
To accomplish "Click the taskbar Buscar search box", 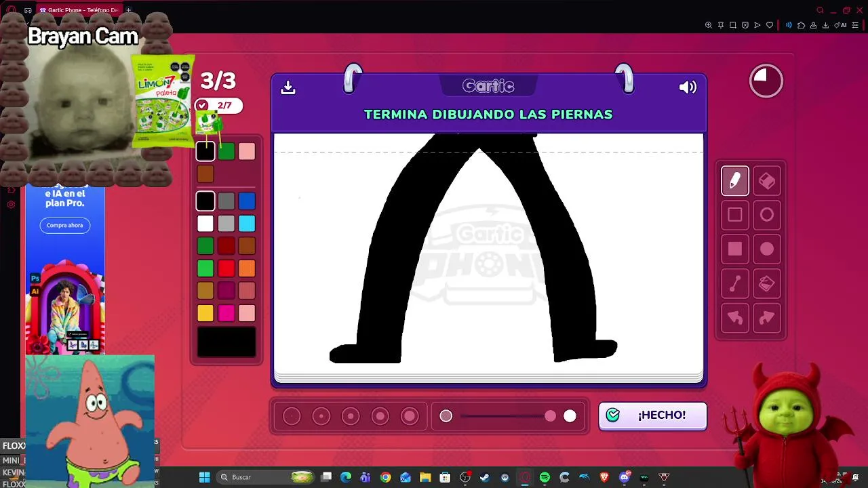I will tap(267, 477).
